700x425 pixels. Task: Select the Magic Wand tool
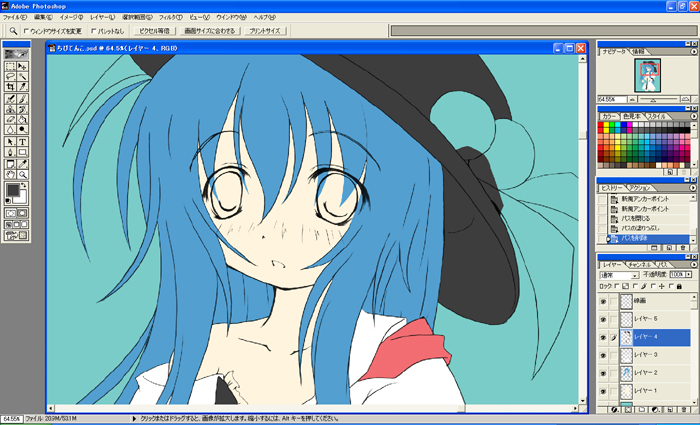(22, 76)
